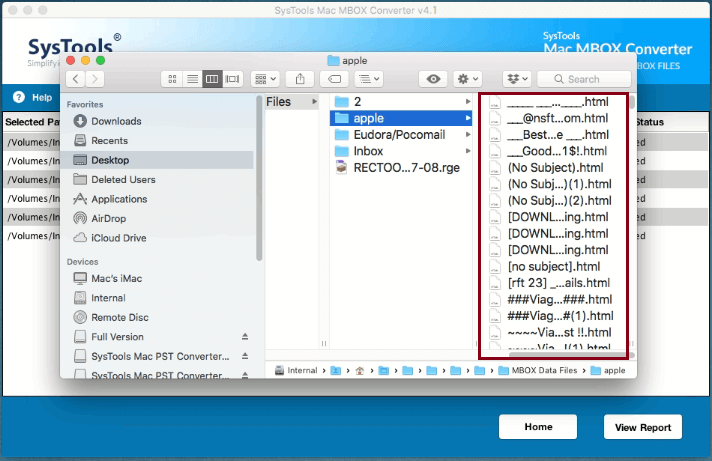Click Home button in SysTools window
The width and height of the screenshot is (712, 461).
(538, 427)
